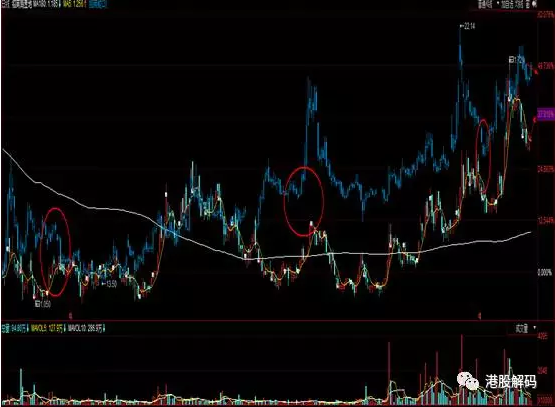This screenshot has width=555, height=407.
Task: Click the 13.50 price arrow label
Action: point(109,283)
